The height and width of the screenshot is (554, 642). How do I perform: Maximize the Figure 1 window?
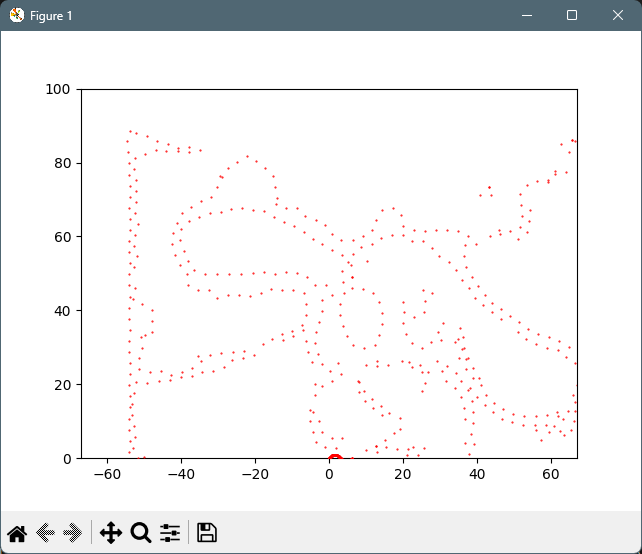(572, 16)
